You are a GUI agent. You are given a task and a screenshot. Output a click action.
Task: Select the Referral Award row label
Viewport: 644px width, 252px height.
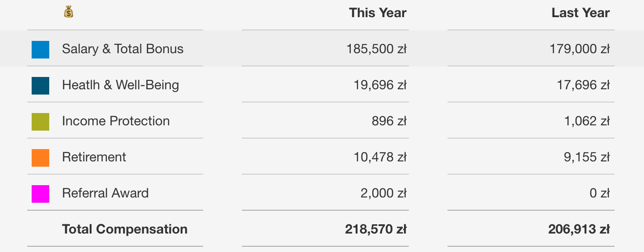(106, 193)
